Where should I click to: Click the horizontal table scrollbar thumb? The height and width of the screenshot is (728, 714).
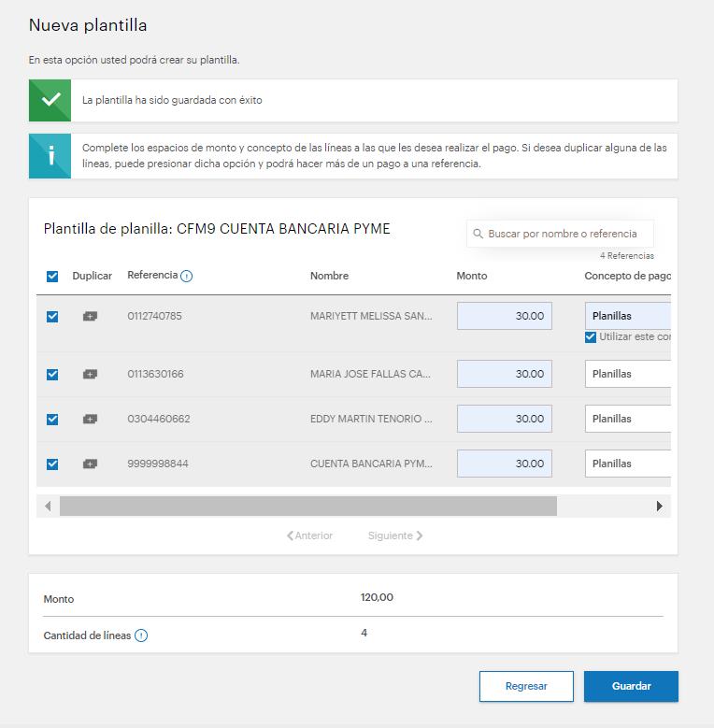click(308, 507)
